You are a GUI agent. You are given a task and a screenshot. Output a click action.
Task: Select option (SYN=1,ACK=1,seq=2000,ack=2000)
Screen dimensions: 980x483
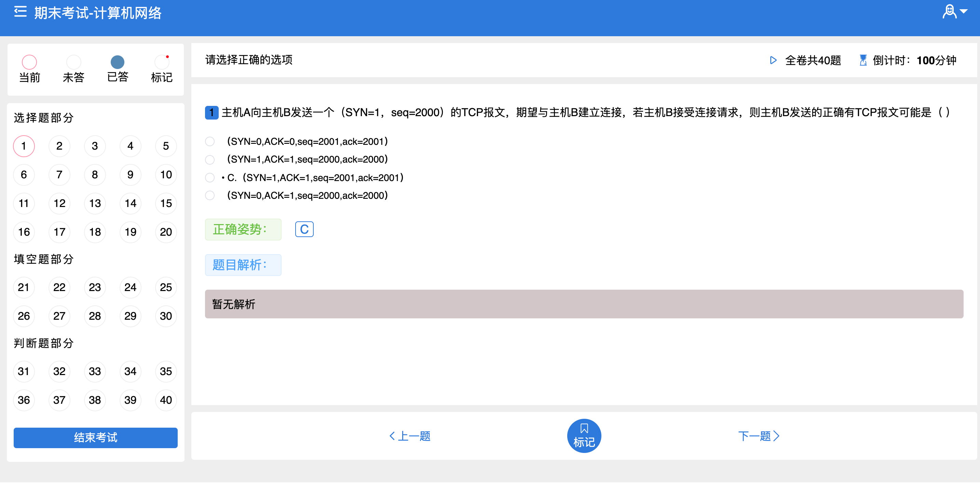pos(209,160)
